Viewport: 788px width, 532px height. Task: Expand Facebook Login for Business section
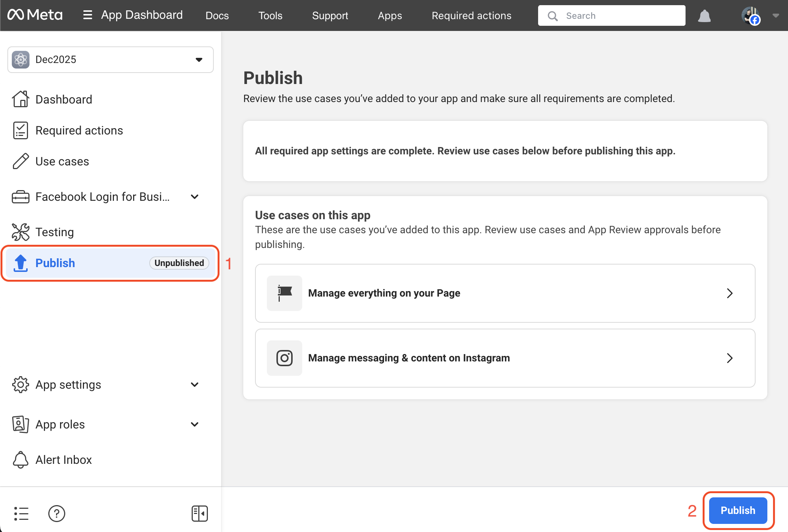click(x=195, y=197)
